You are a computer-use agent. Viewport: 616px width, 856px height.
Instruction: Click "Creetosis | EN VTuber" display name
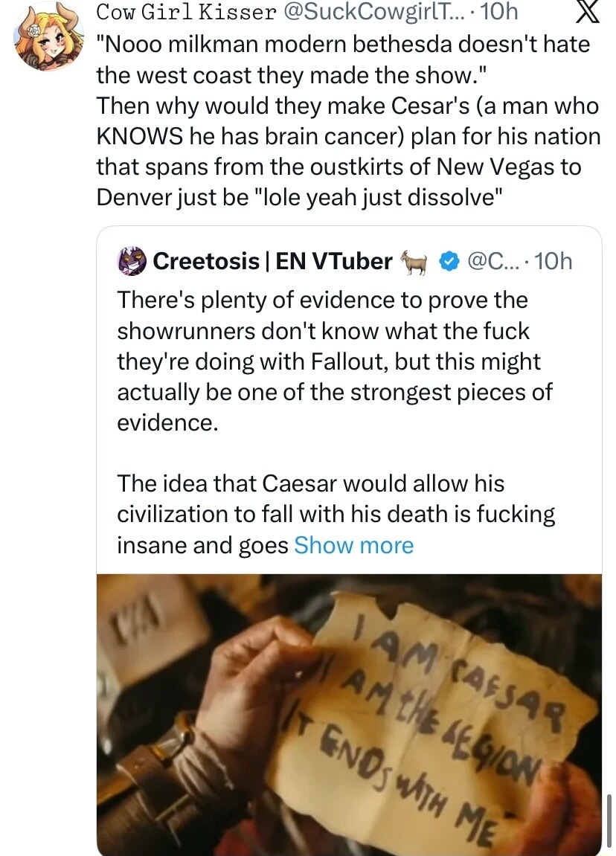click(x=272, y=261)
